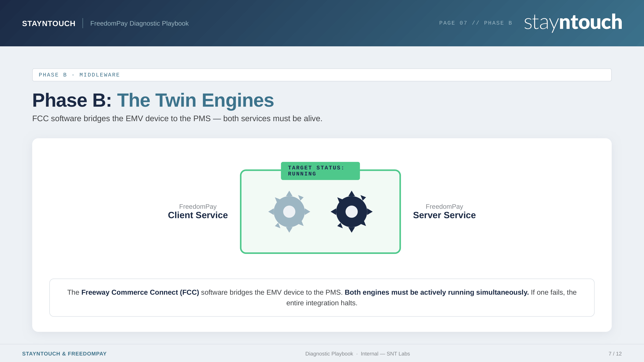Image resolution: width=644 pixels, height=362 pixels.
Task: Click the 7 / 12 page counter
Action: [x=615, y=354]
